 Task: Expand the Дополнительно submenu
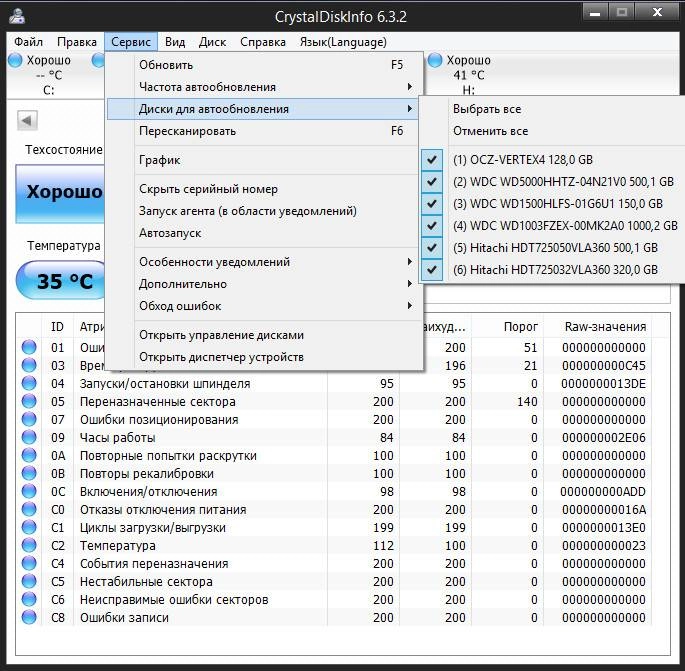pyautogui.click(x=264, y=284)
